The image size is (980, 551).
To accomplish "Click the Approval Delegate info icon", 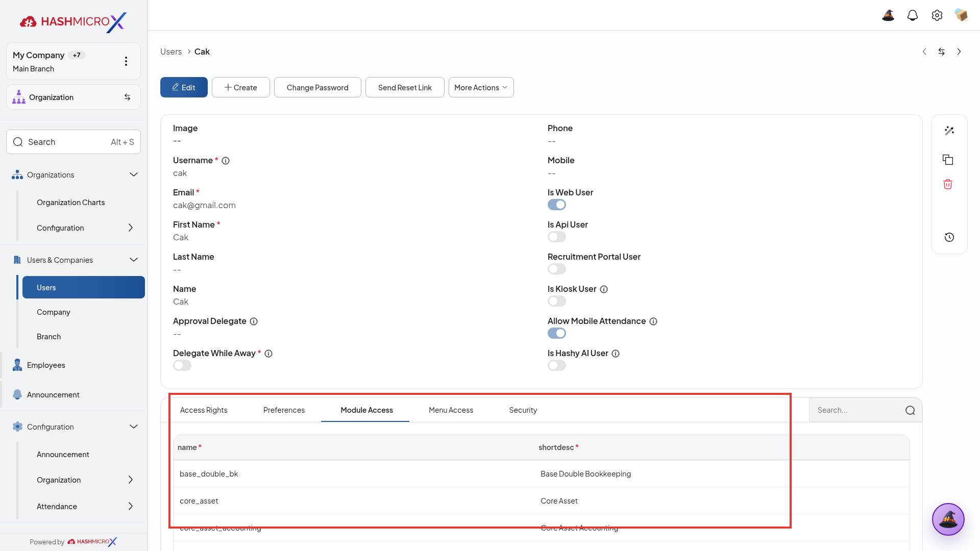I will (254, 321).
